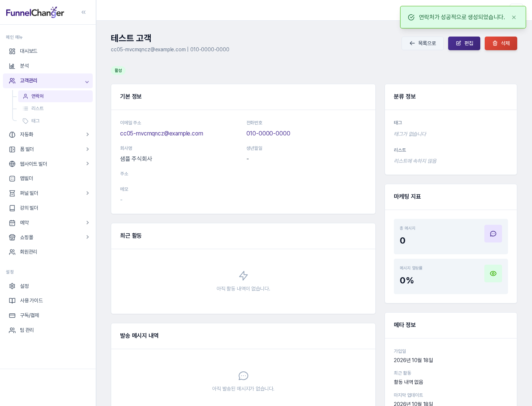The height and width of the screenshot is (406, 532).
Task: Click the 설정 gear icon
Action: (12, 286)
